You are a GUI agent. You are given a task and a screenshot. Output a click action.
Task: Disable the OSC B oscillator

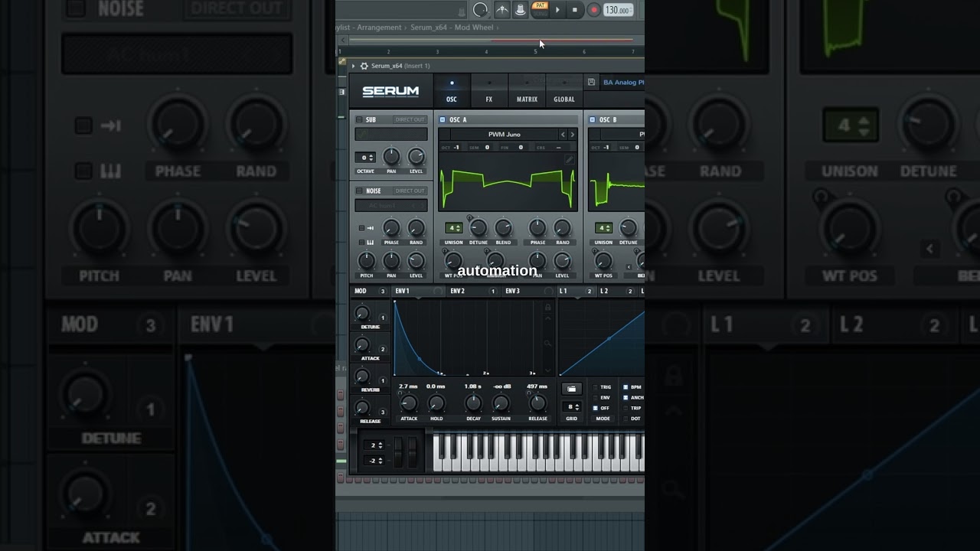[593, 119]
